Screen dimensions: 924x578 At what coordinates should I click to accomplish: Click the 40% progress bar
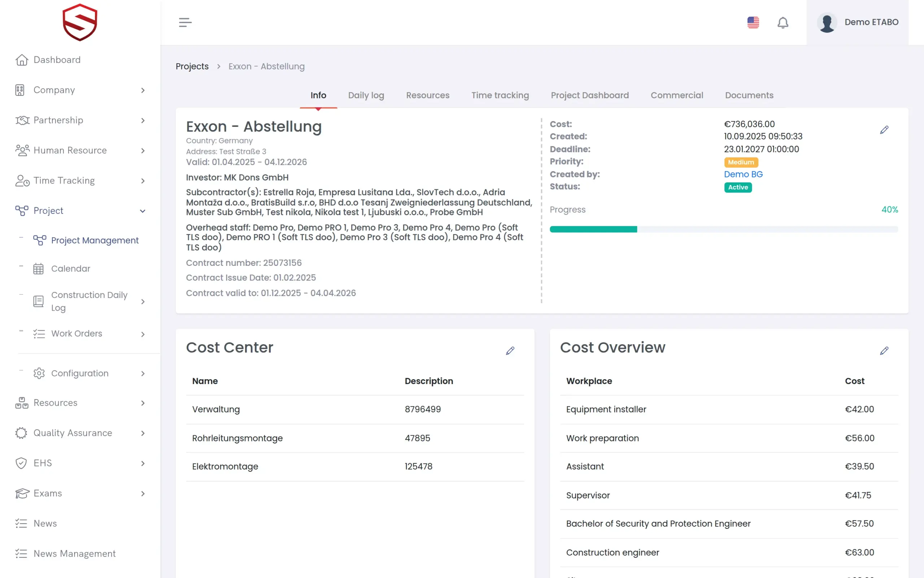(x=724, y=229)
